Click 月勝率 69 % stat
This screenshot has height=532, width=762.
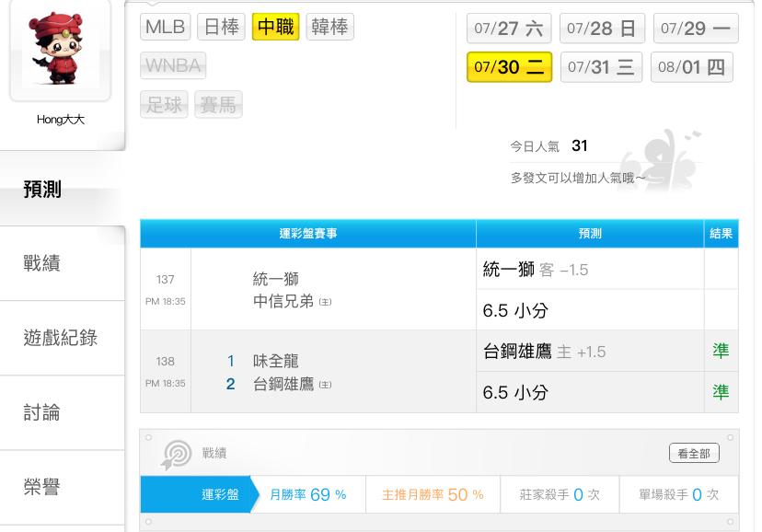[x=308, y=494]
